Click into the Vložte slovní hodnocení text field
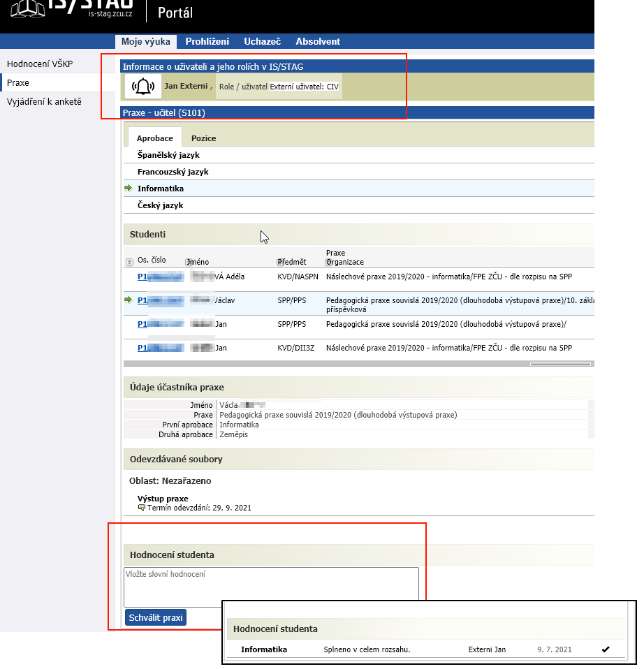This screenshot has height=669, width=644. [x=272, y=587]
